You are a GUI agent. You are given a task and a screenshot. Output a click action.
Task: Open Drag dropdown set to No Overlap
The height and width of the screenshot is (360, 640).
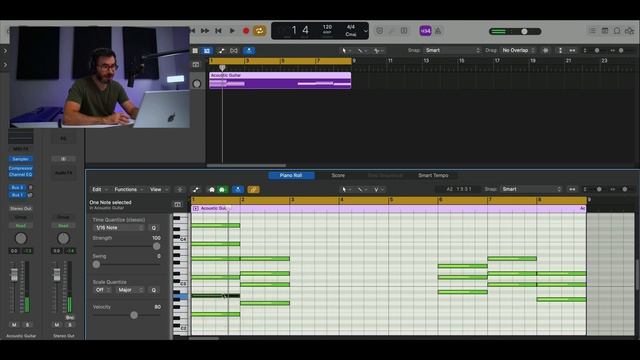pos(518,50)
